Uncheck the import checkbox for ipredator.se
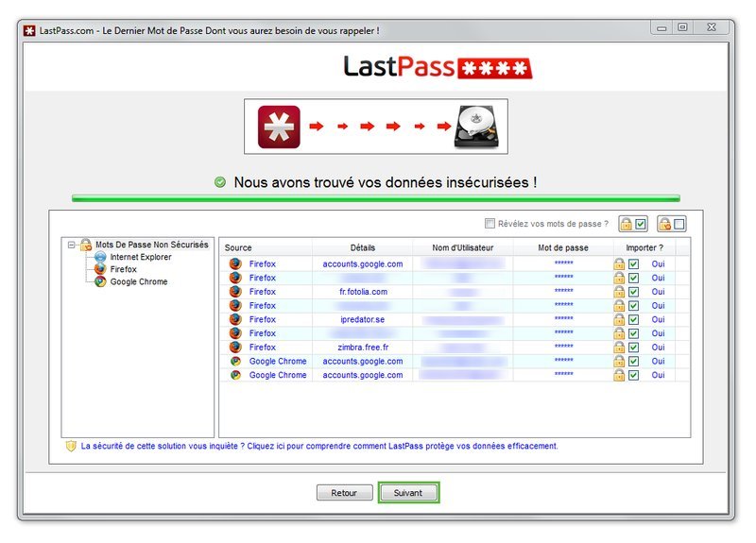 [x=633, y=320]
